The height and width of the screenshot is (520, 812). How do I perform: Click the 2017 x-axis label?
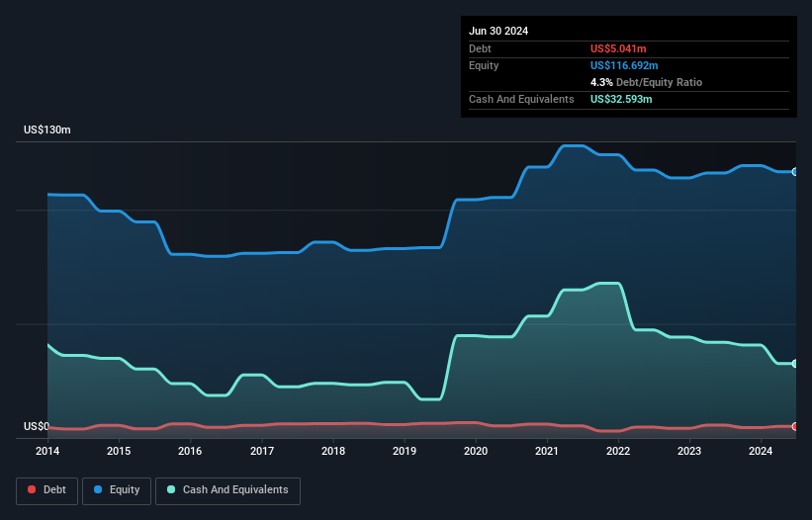(x=262, y=451)
